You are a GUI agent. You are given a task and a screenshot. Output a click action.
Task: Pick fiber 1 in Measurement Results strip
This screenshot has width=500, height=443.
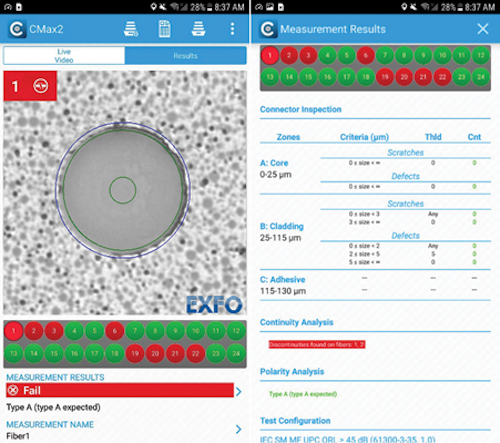(x=270, y=55)
